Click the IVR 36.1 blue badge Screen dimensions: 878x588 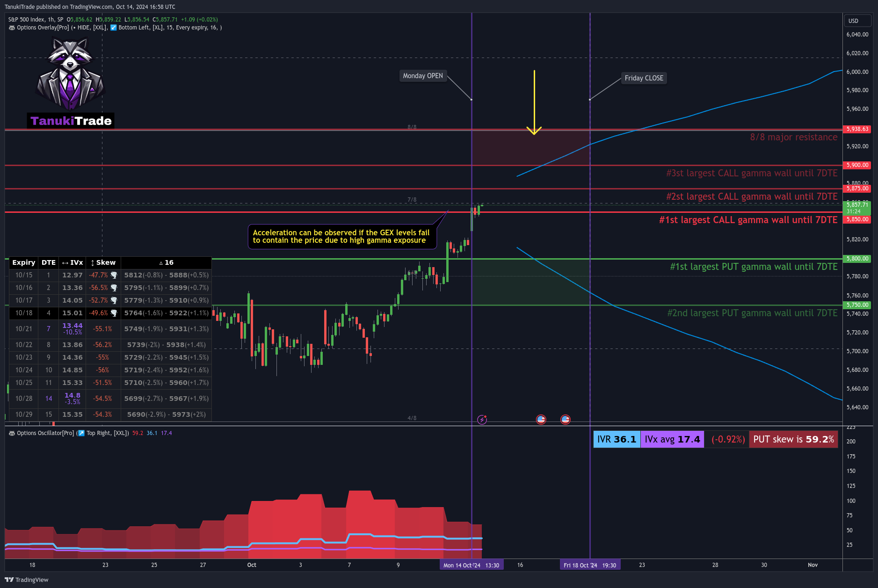pos(617,439)
